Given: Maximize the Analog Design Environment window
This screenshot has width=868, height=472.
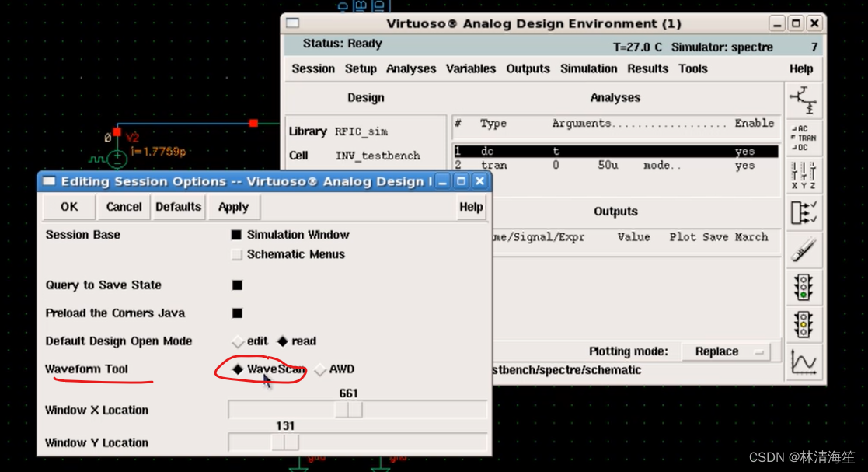Looking at the screenshot, I should click(796, 23).
